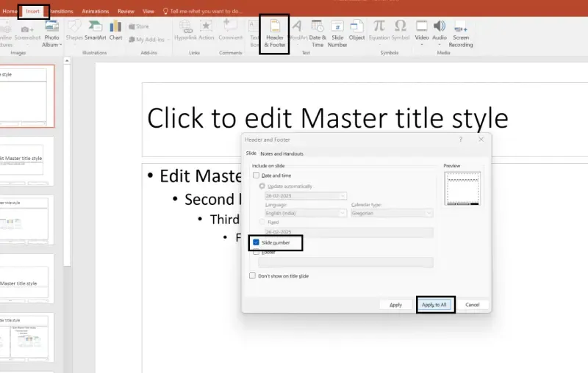
Task: Start a Screen Recording
Action: pos(461,34)
